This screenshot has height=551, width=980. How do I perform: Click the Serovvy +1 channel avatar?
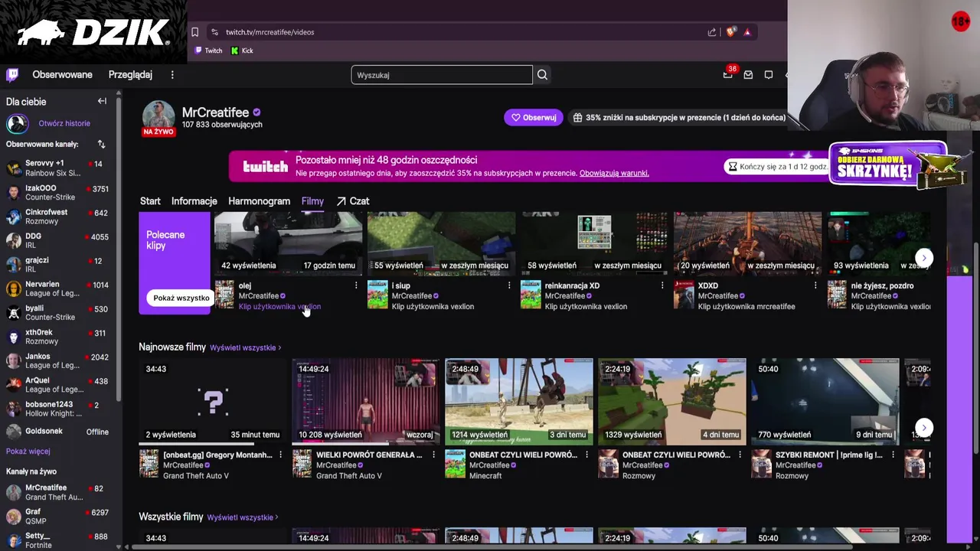click(14, 168)
